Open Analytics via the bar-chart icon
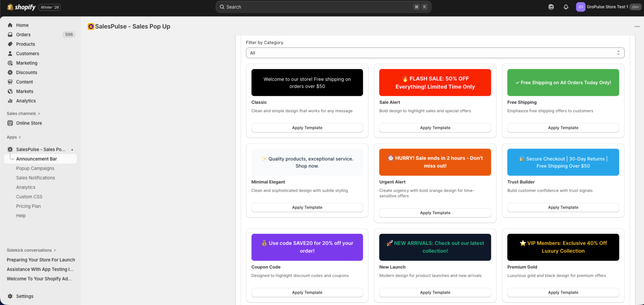This screenshot has width=644, height=305. point(10,101)
